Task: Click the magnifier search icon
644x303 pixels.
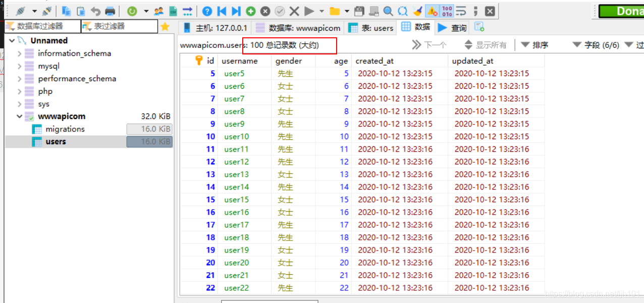Action: pos(388,11)
